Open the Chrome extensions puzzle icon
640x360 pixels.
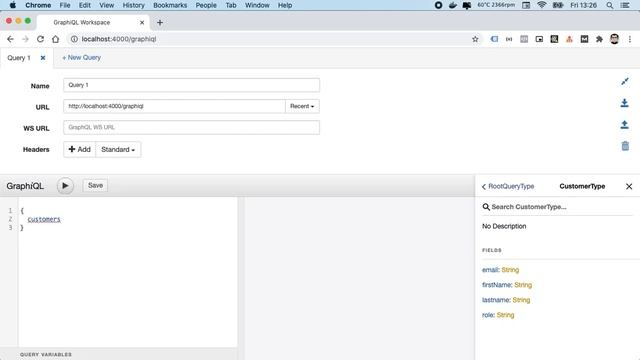click(599, 39)
